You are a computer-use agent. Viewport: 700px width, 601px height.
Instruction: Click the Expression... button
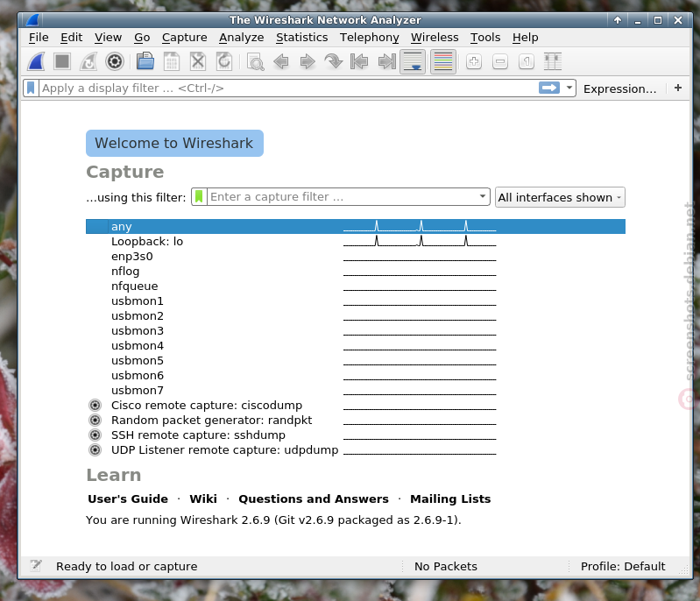point(620,88)
